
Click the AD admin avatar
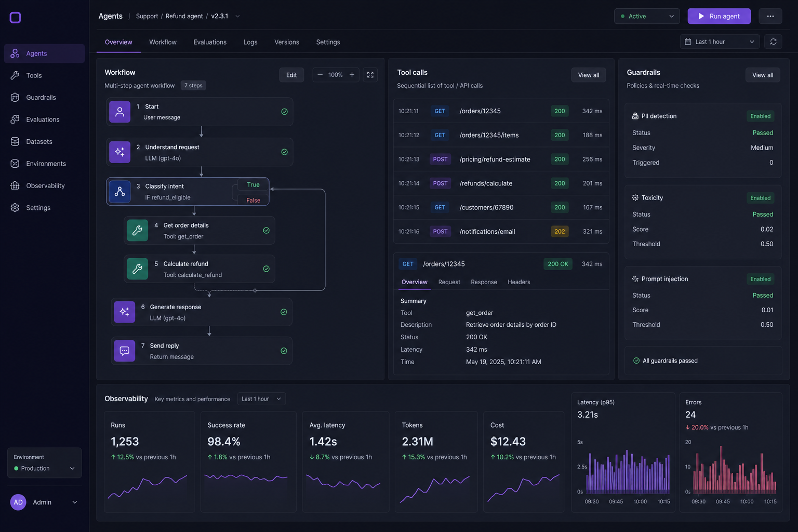18,502
